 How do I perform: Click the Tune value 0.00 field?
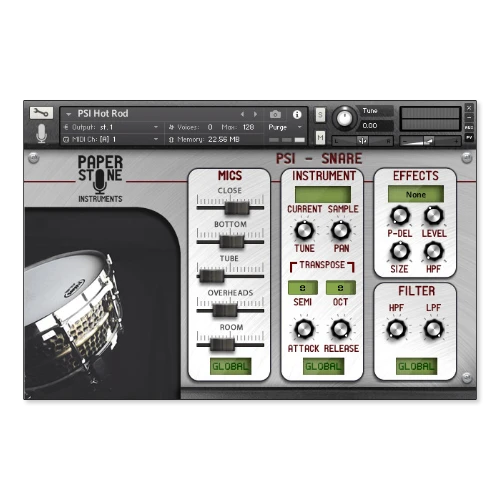coord(376,126)
